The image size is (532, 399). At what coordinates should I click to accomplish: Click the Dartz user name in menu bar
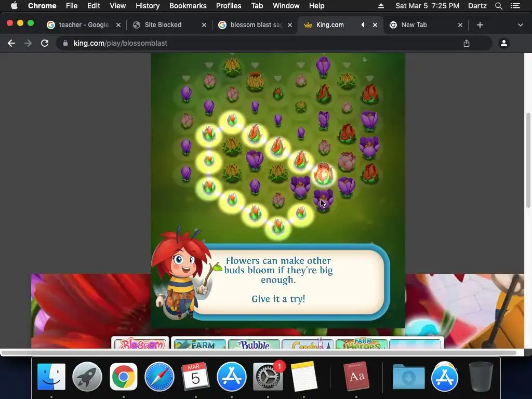477,6
